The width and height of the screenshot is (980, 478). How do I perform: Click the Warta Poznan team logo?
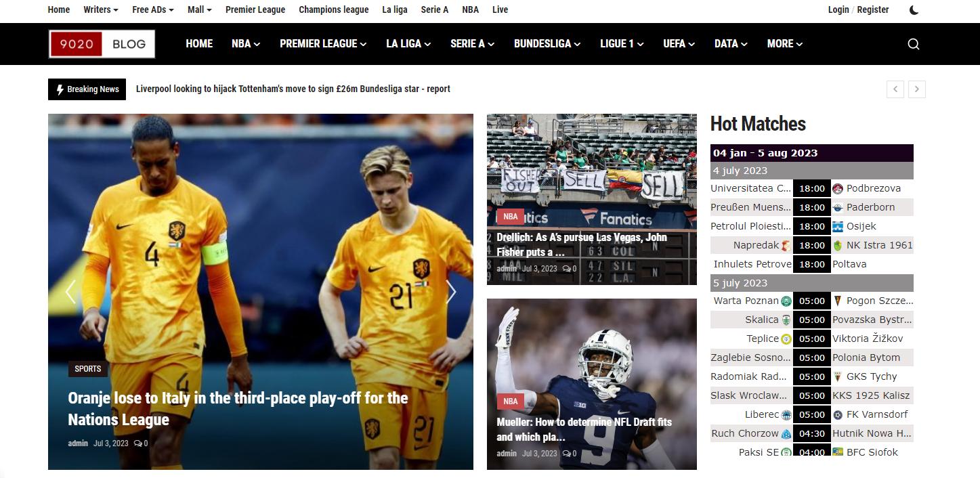[x=786, y=301]
